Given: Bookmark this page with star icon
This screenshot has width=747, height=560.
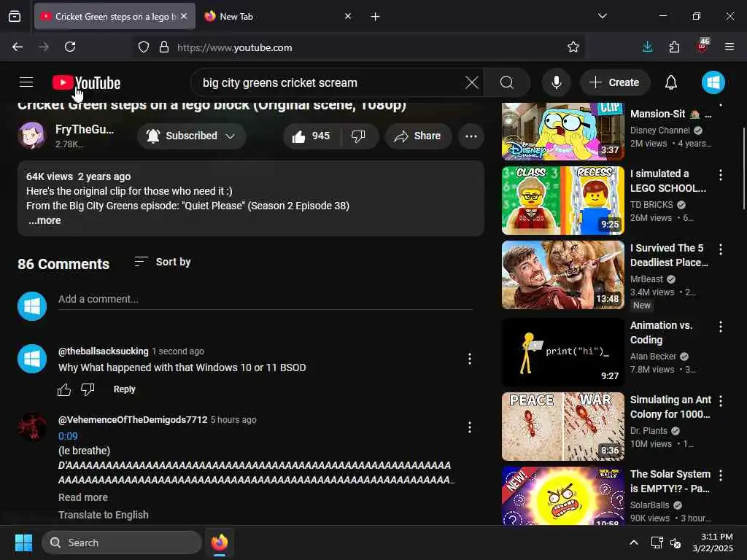Looking at the screenshot, I should pos(573,47).
